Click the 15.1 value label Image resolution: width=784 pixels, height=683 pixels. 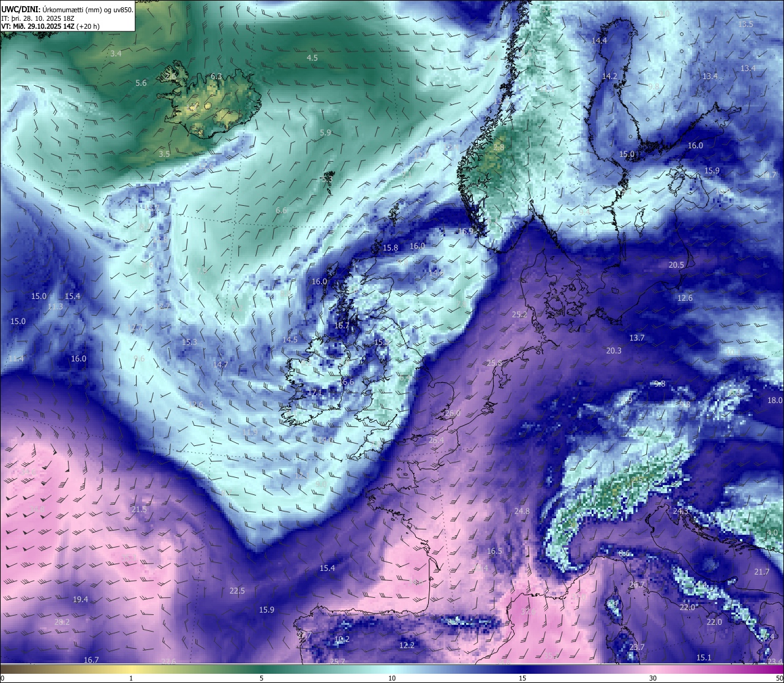point(704,657)
